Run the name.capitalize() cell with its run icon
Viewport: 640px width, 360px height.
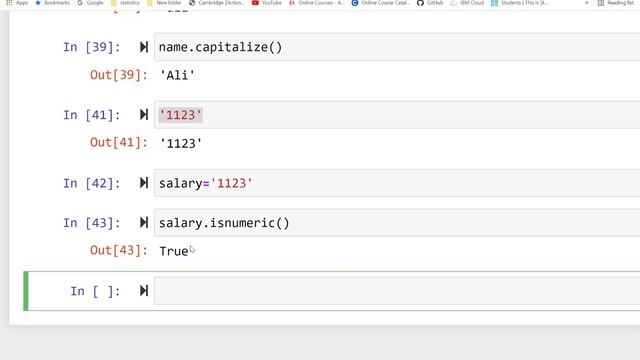click(x=144, y=47)
